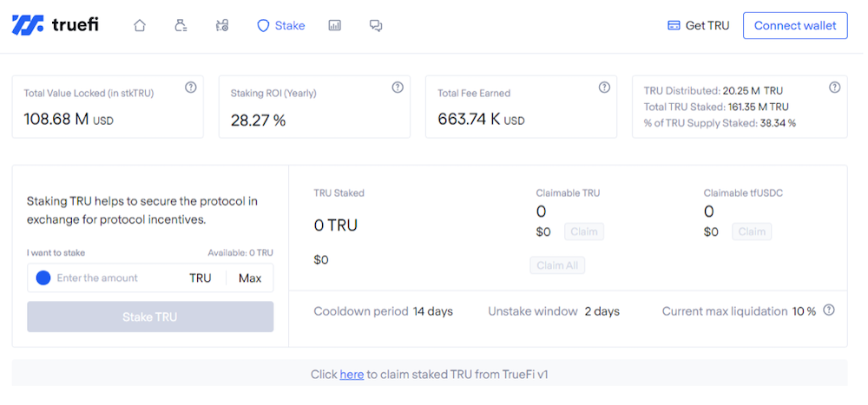The width and height of the screenshot is (868, 405).
Task: Click the '28.27 %' staking ROI value
Action: (x=258, y=120)
